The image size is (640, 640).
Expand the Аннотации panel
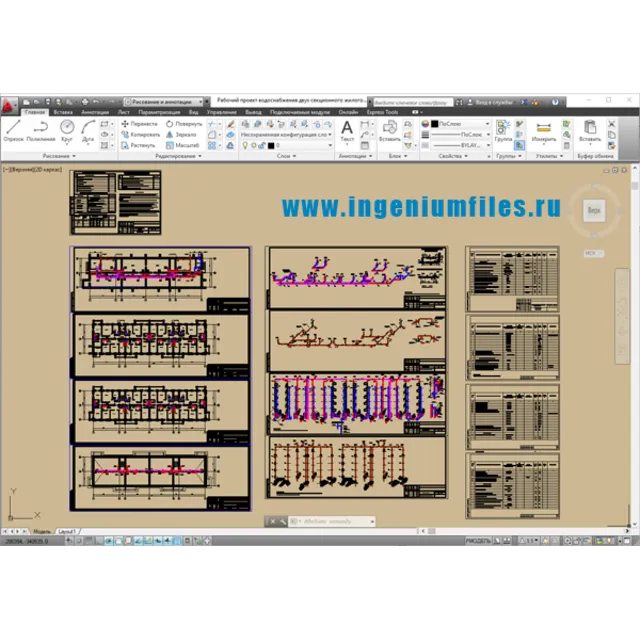point(355,156)
